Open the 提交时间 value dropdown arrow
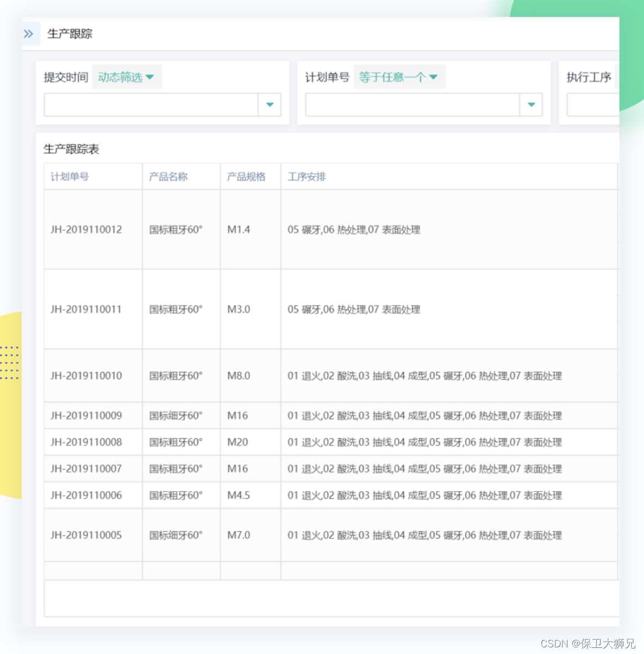 pyautogui.click(x=270, y=105)
